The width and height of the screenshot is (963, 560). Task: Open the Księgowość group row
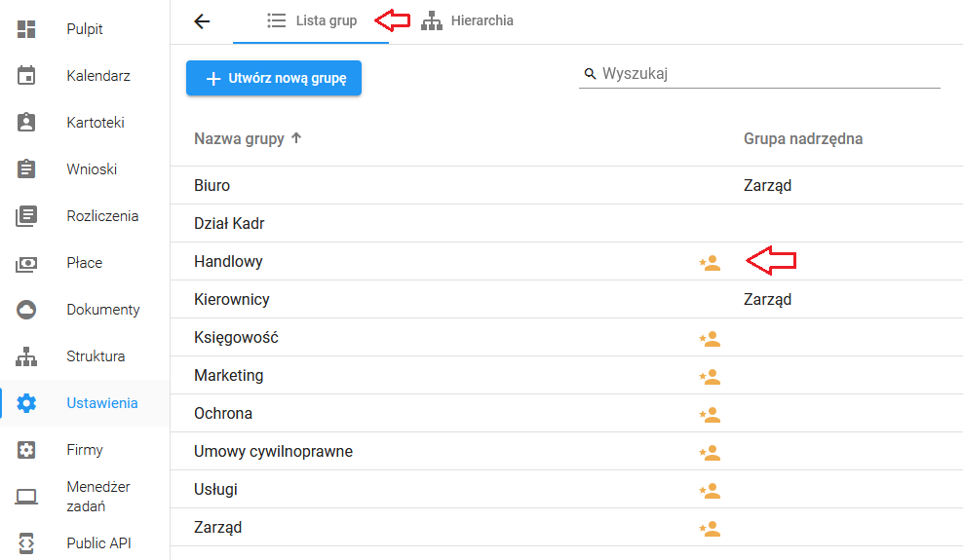pos(567,337)
